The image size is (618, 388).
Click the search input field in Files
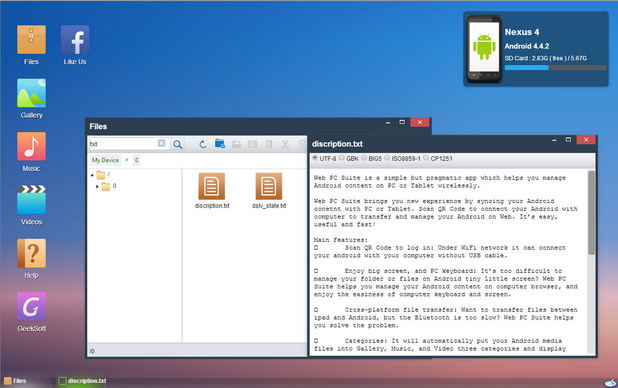(x=123, y=144)
